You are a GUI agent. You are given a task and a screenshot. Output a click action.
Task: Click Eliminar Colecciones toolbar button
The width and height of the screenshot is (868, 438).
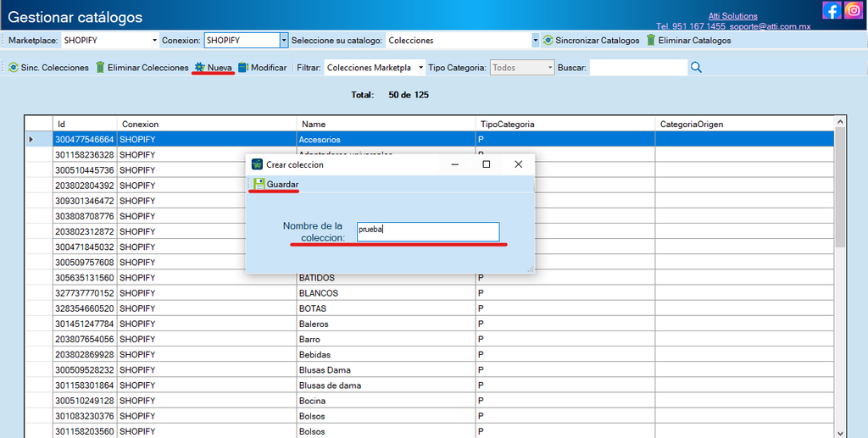(142, 68)
